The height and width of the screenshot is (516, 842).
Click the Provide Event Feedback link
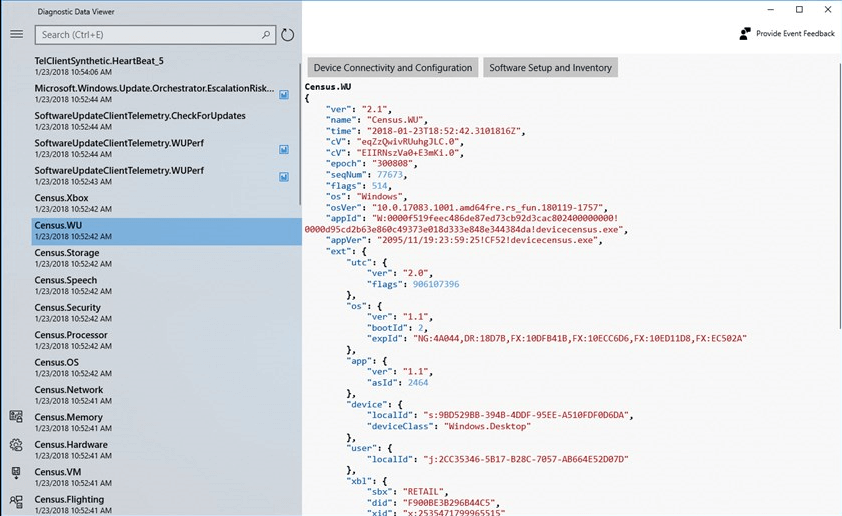click(795, 34)
